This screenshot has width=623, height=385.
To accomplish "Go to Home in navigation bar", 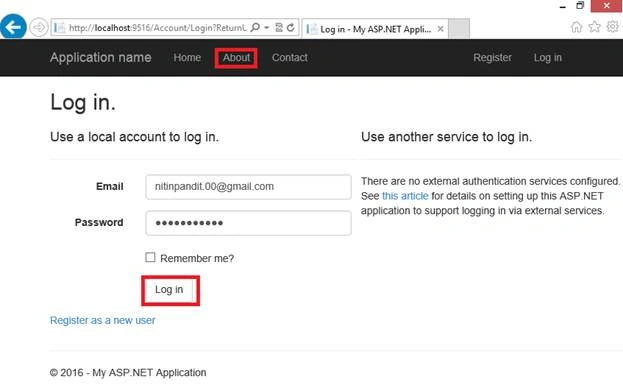I will pos(187,58).
